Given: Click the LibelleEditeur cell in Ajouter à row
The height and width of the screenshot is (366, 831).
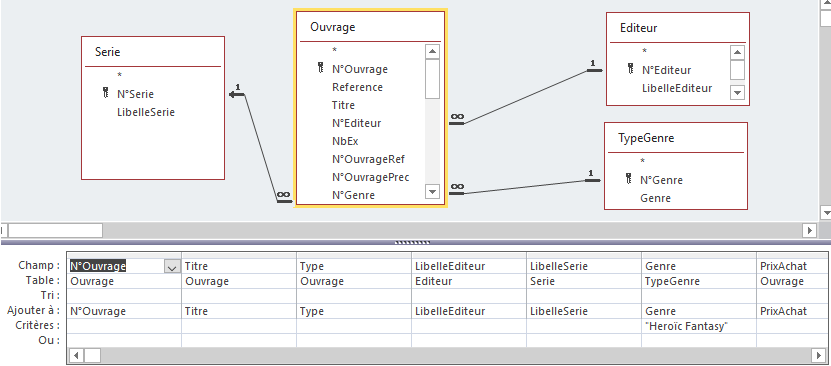Looking at the screenshot, I should click(468, 311).
